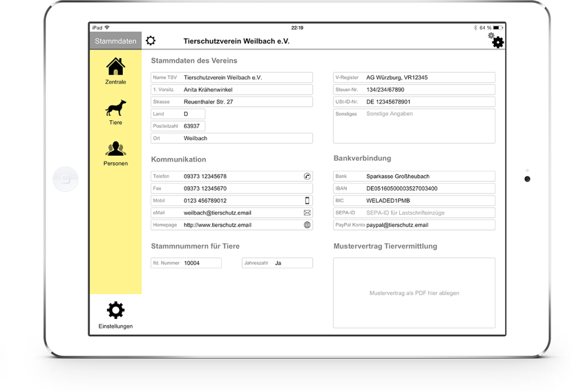Click the PayPal Konto field
Image resolution: width=572 pixels, height=392 pixels.
414,225
